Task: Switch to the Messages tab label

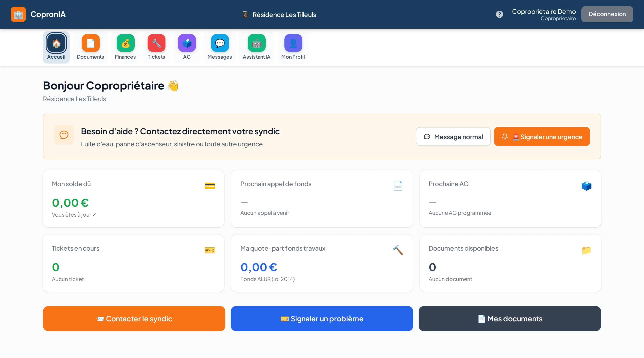Action: 220,57
